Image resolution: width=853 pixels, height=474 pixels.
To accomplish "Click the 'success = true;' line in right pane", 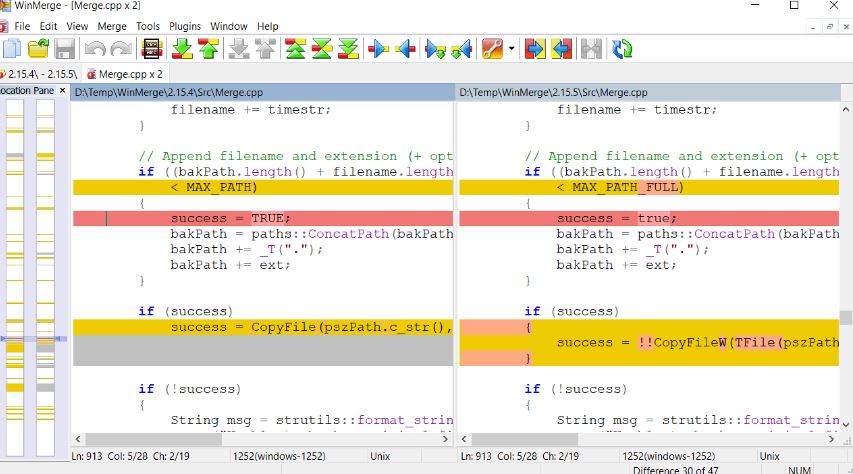I will click(x=649, y=218).
